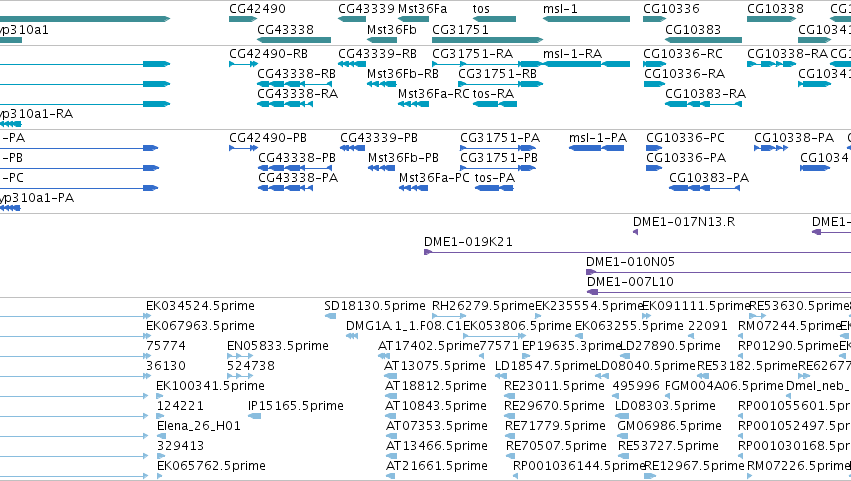This screenshot has height=481, width=851.
Task: Click the DMG1A.1_1.F08.C1 feature label
Action: coord(404,326)
